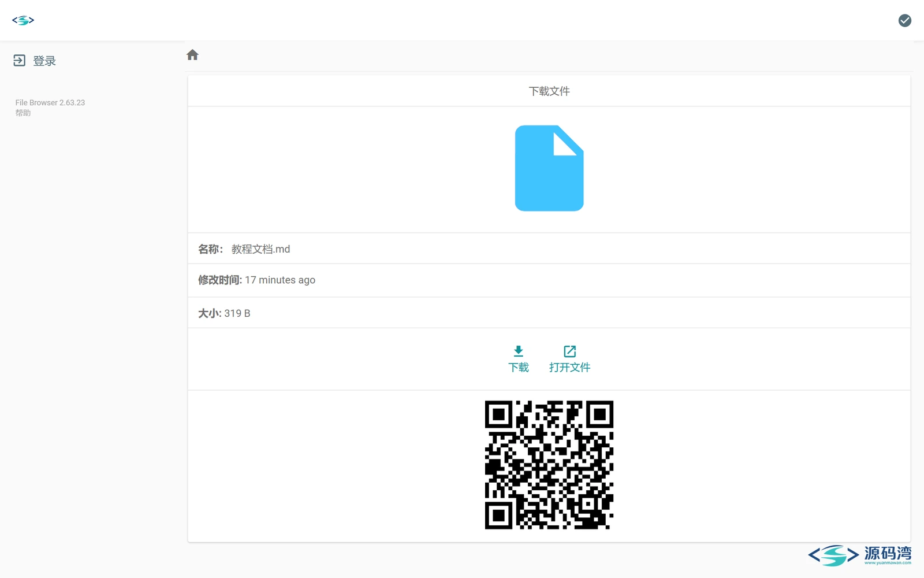The height and width of the screenshot is (578, 924).
Task: Click the checkmark icon in the top-right corner
Action: point(905,20)
